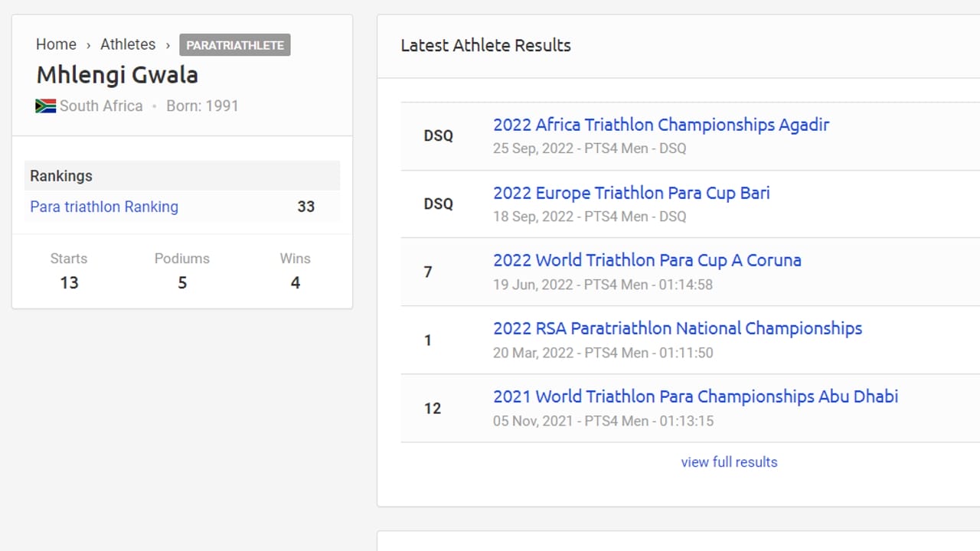
Task: Open 2022 World Triathlon Para Cup A Coruna
Action: 647,260
